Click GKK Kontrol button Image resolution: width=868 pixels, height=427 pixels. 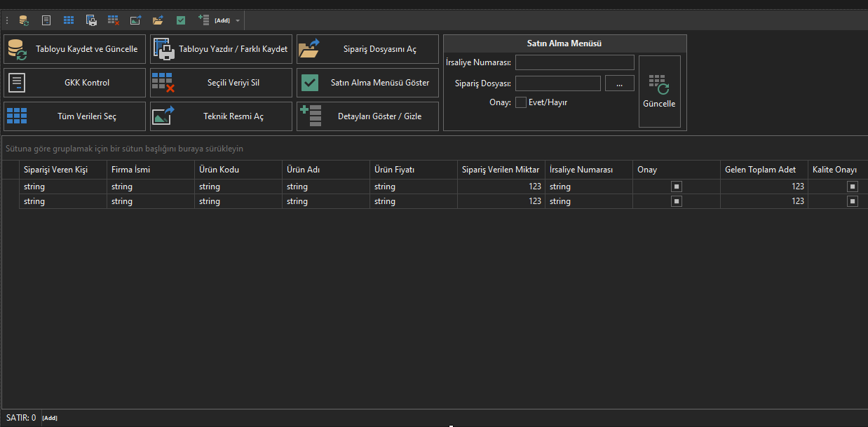click(75, 83)
